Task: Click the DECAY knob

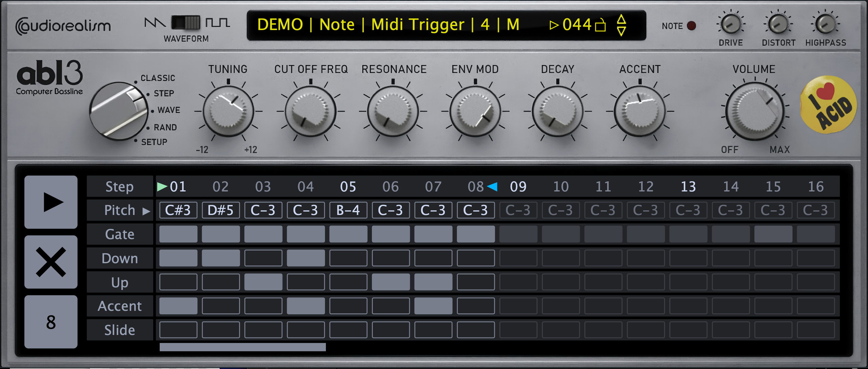Action: coord(558,111)
